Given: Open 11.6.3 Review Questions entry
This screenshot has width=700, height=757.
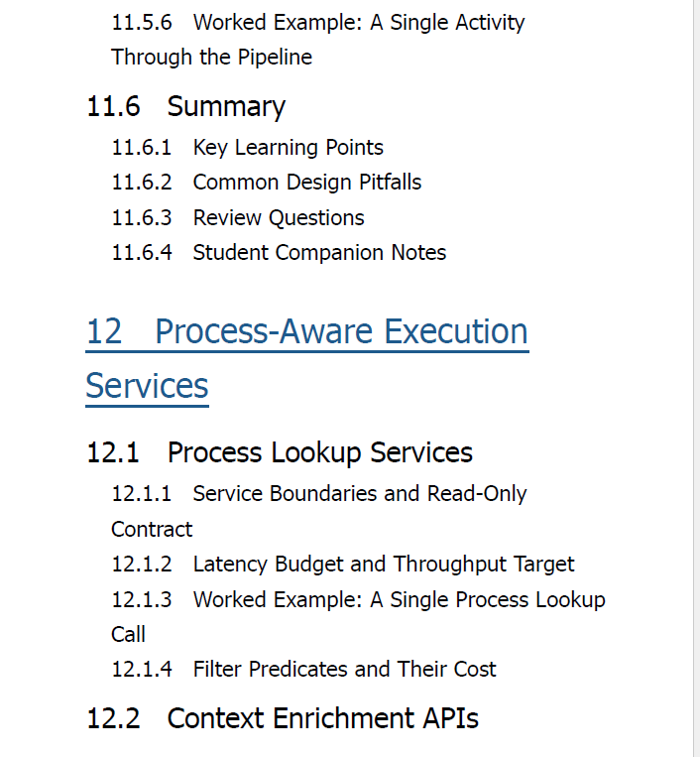Looking at the screenshot, I should [238, 217].
